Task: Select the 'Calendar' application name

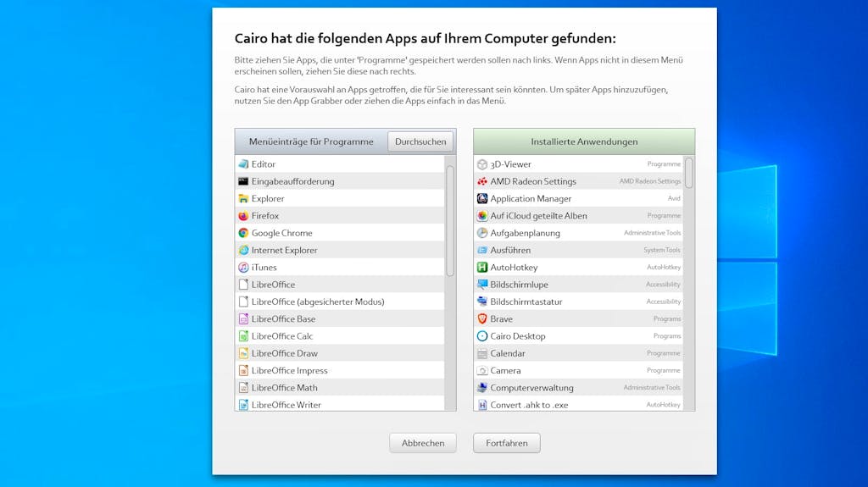Action: 508,353
